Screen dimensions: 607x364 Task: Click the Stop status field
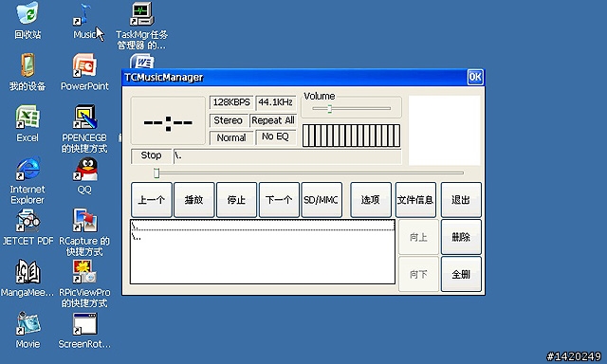[151, 155]
